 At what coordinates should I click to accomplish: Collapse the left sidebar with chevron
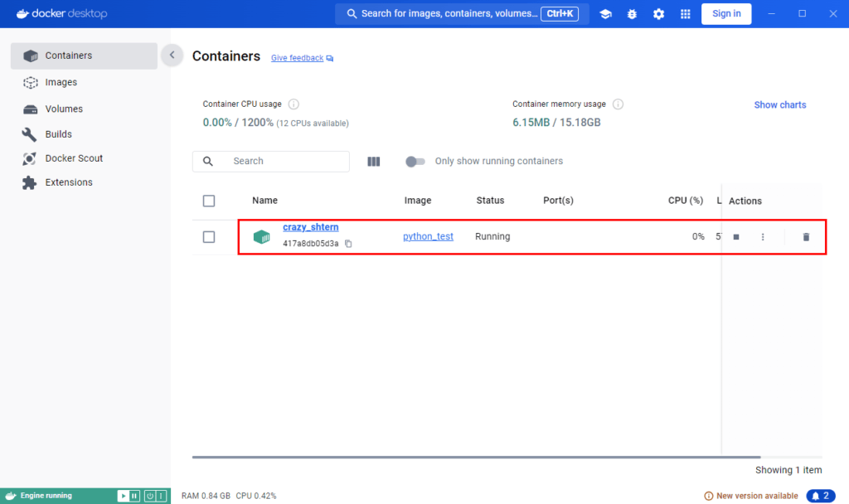[x=172, y=56]
